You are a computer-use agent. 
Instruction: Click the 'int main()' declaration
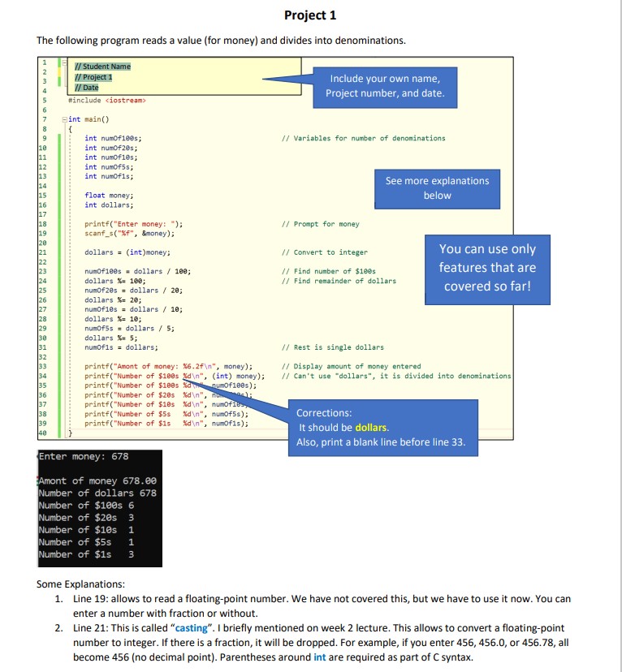(x=89, y=119)
